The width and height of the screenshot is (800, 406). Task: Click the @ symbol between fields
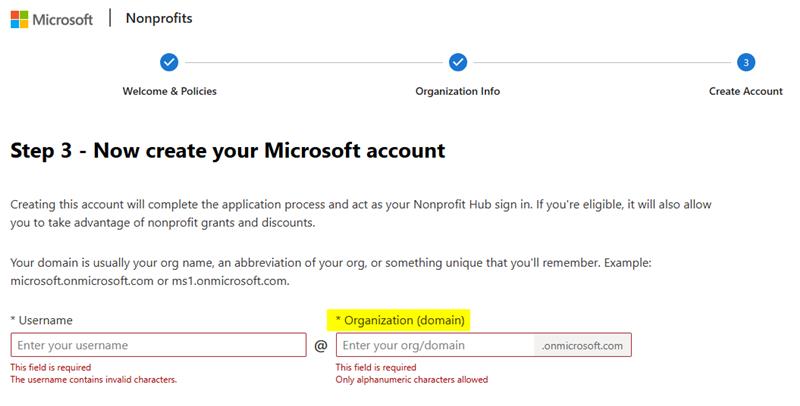321,346
